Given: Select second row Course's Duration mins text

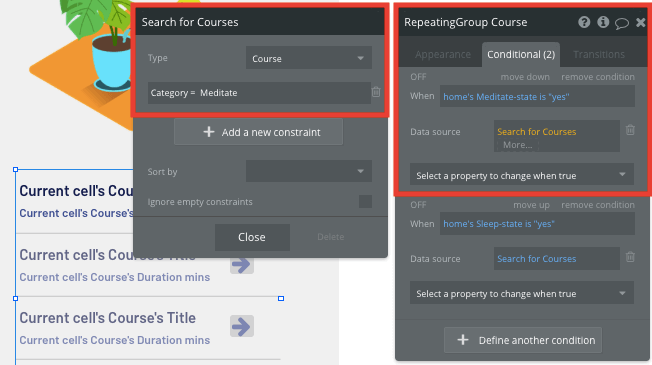Looking at the screenshot, I should pos(114,277).
